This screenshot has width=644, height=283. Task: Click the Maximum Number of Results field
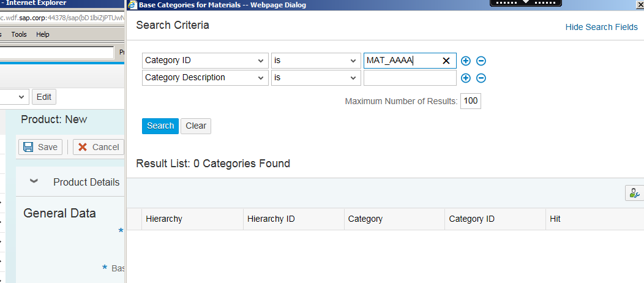471,101
